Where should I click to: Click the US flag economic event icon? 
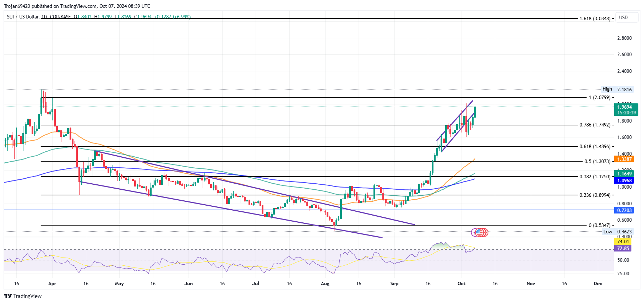(479, 232)
